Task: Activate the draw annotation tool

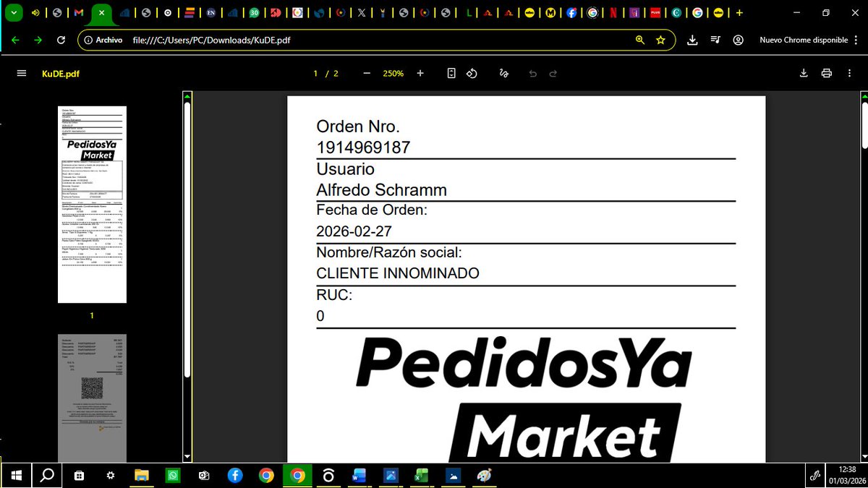Action: pos(504,73)
